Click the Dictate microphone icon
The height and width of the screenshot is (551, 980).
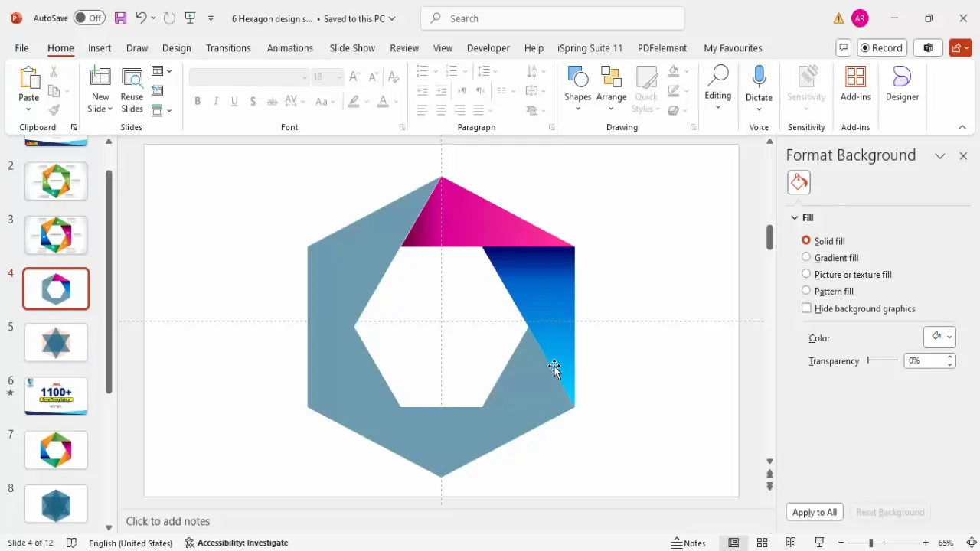(x=759, y=77)
